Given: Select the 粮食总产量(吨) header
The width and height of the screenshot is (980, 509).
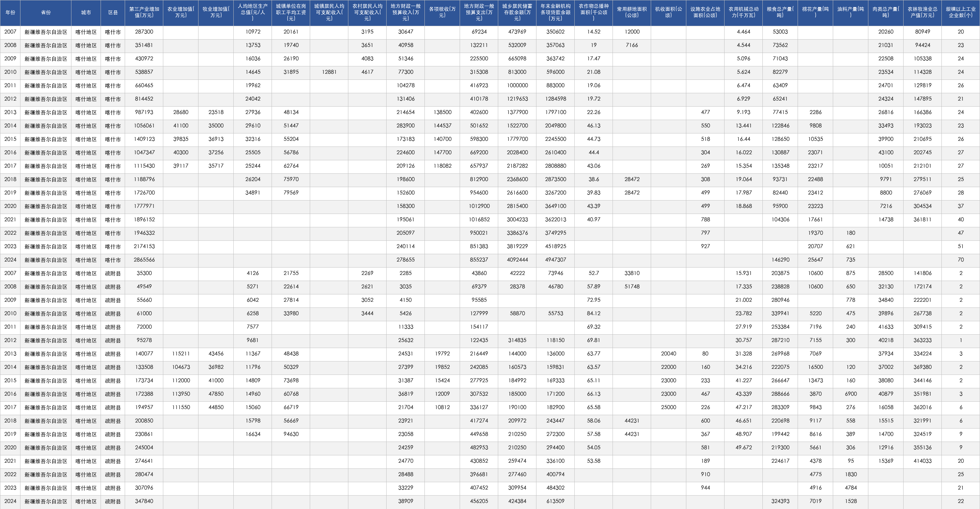Looking at the screenshot, I should [780, 12].
